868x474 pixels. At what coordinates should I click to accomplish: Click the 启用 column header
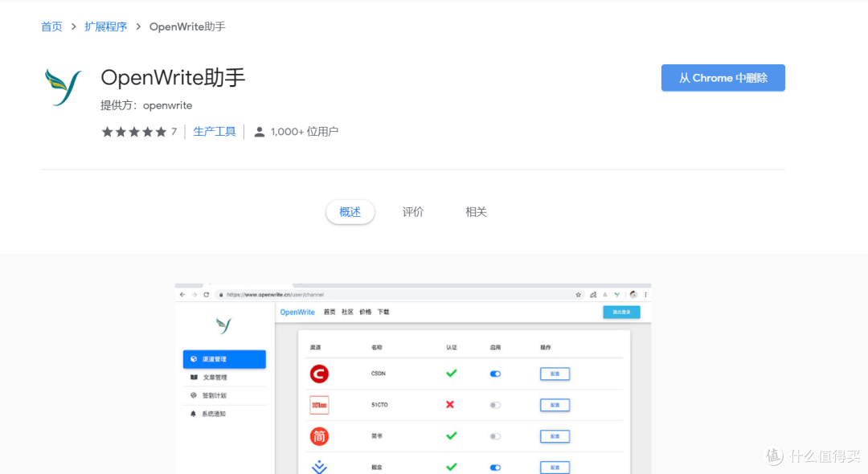(x=495, y=347)
